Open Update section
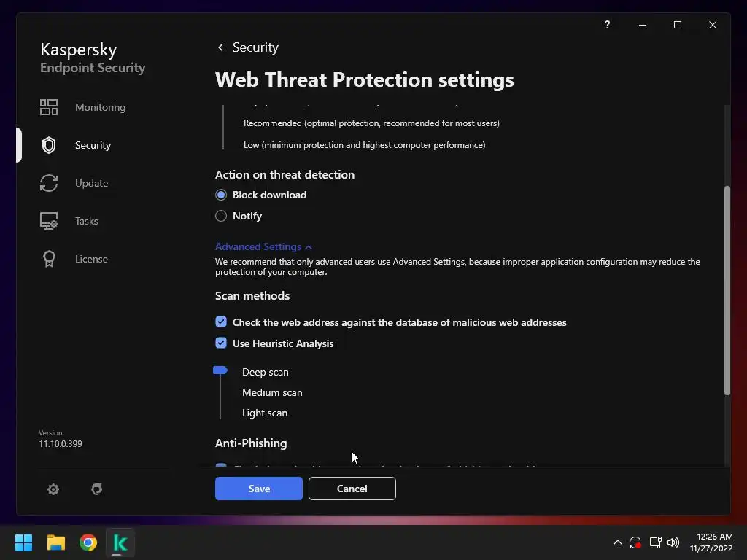 (x=91, y=183)
